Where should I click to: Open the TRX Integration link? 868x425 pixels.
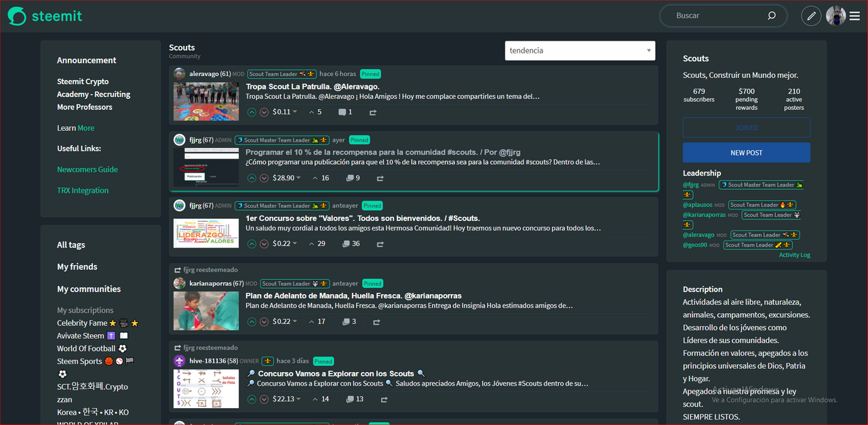pyautogui.click(x=83, y=190)
